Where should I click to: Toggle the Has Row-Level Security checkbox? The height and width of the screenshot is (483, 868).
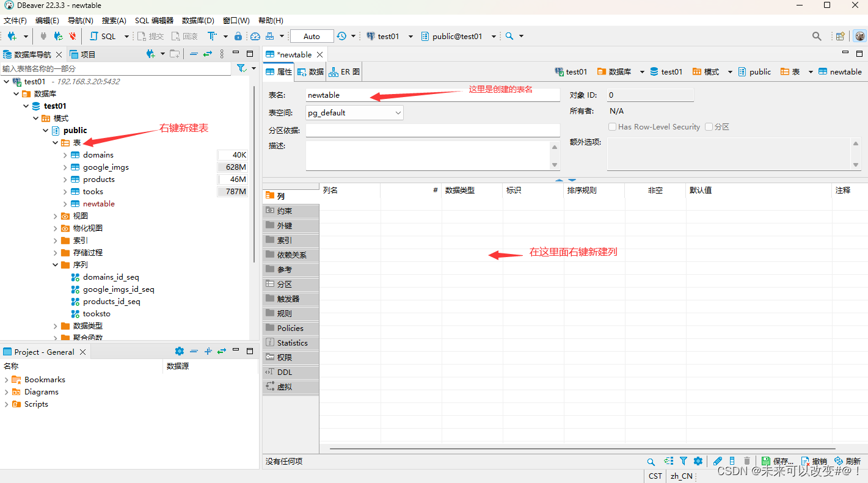[x=613, y=127]
